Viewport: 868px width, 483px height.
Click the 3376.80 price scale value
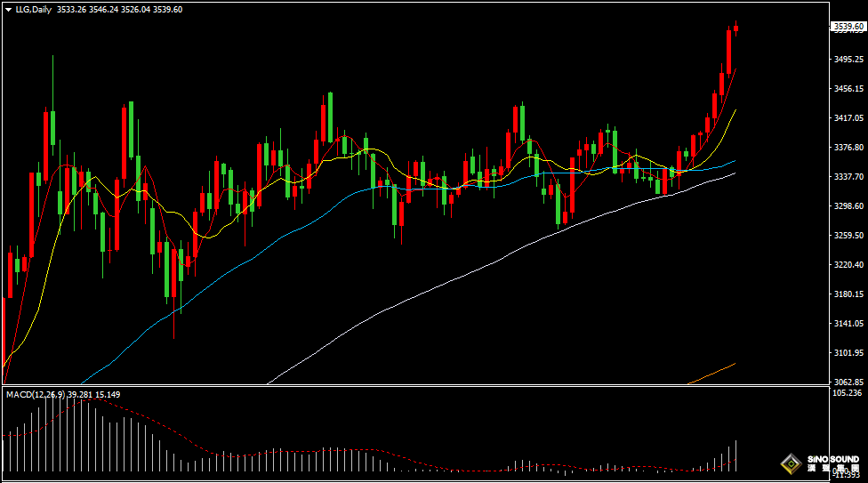(x=848, y=148)
